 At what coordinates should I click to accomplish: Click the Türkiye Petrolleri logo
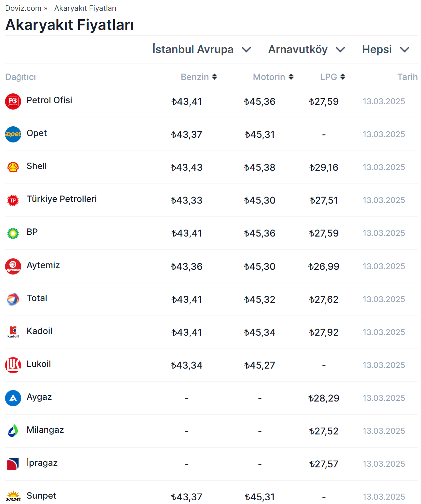coord(13,200)
